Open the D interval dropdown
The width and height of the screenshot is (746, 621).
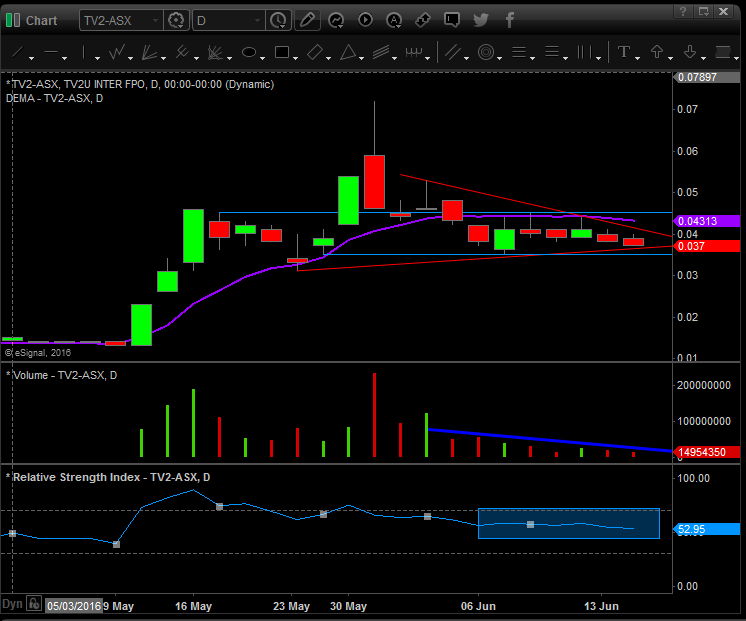[257, 20]
